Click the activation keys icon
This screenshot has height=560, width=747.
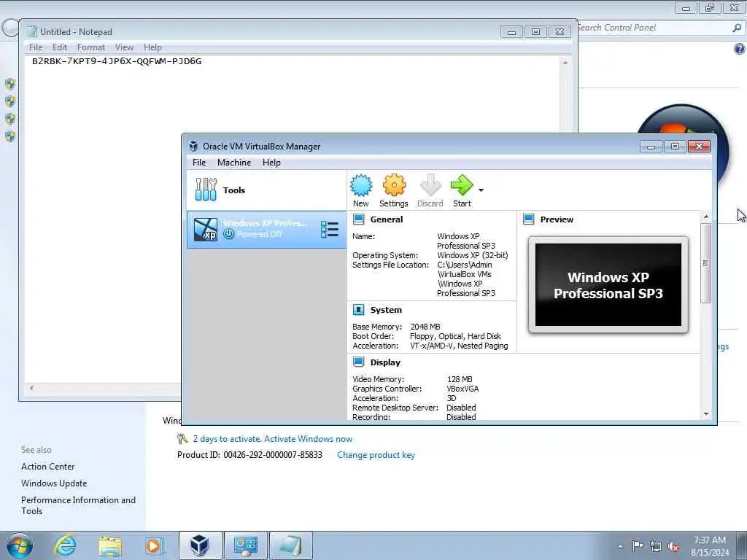[182, 438]
